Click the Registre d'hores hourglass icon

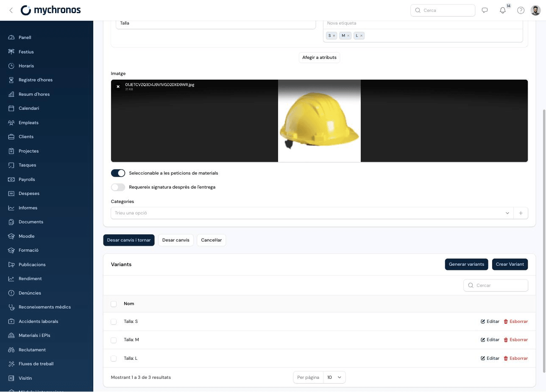pyautogui.click(x=11, y=80)
